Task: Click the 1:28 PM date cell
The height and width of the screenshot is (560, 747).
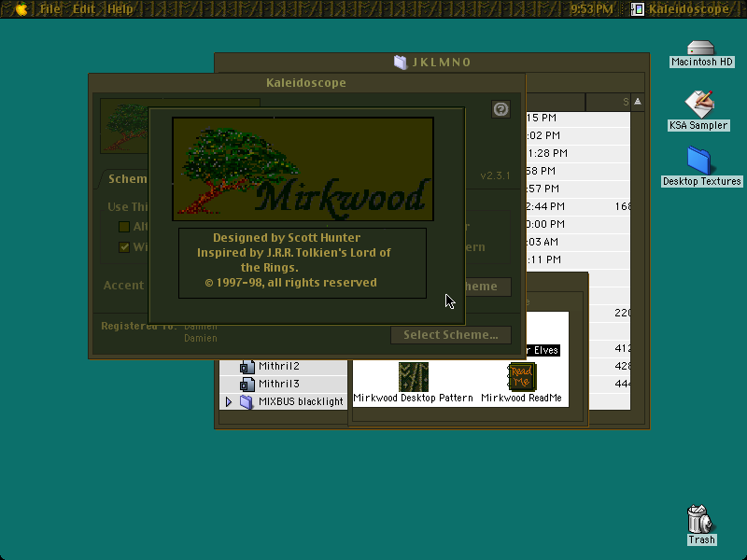Action: tap(547, 153)
